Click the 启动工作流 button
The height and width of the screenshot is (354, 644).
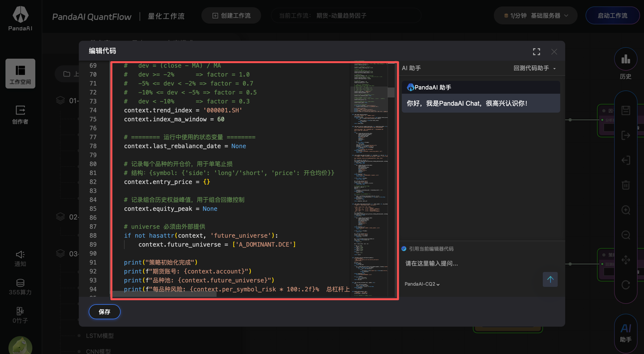click(x=612, y=15)
